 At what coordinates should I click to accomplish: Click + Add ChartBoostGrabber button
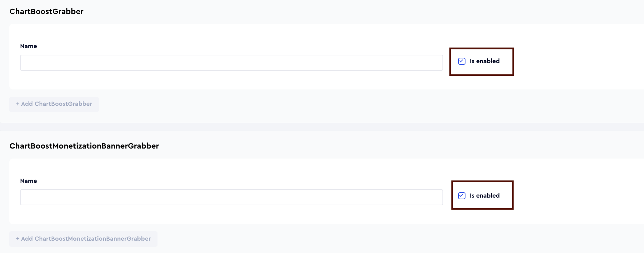pos(54,104)
